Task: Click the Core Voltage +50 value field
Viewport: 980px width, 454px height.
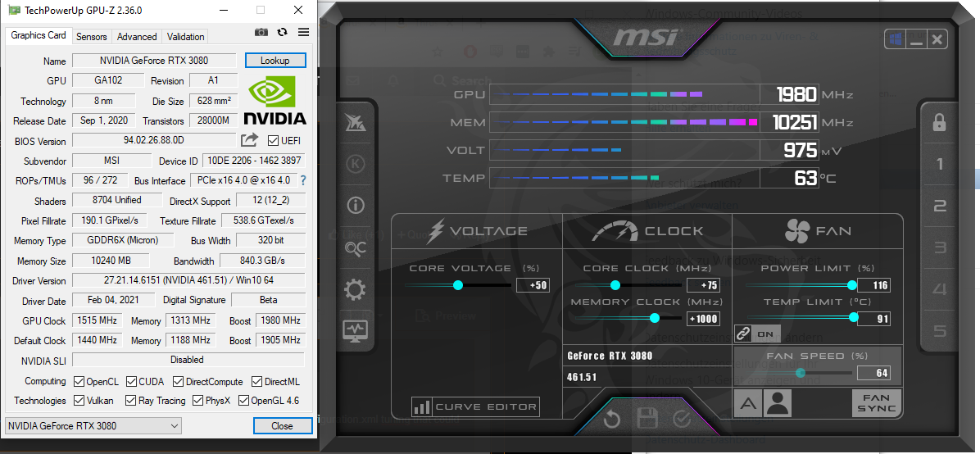Action: click(x=533, y=286)
